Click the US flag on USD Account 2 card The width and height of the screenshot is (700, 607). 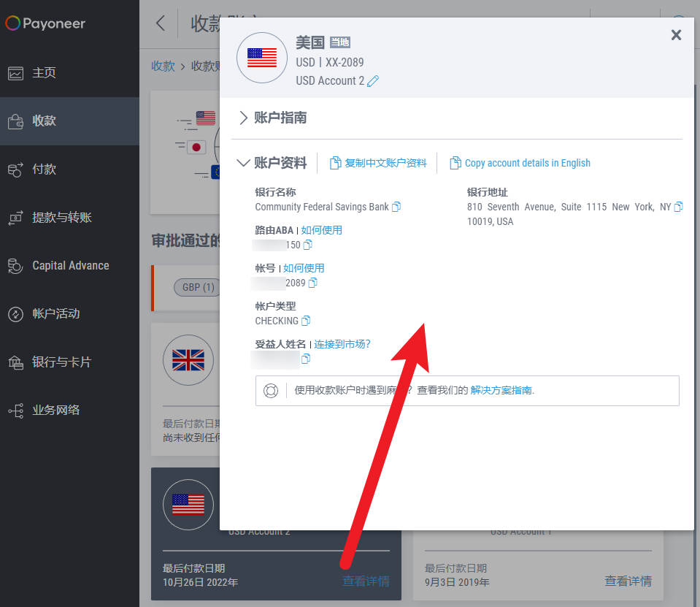pyautogui.click(x=188, y=505)
